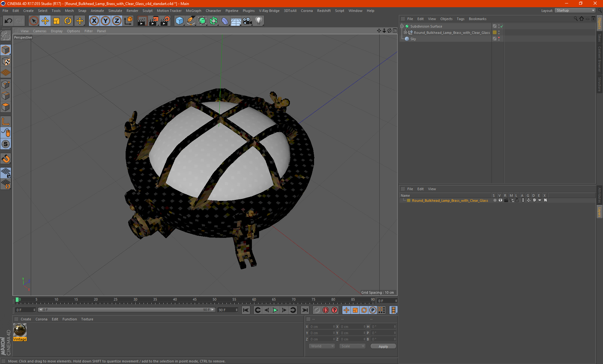Play the animation forward
The width and height of the screenshot is (603, 364).
(275, 310)
